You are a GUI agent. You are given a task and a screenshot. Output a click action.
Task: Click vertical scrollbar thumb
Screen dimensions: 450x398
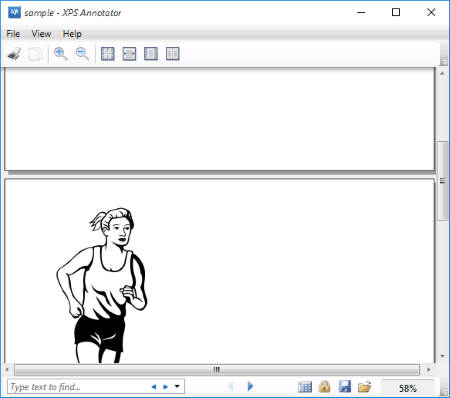(443, 181)
